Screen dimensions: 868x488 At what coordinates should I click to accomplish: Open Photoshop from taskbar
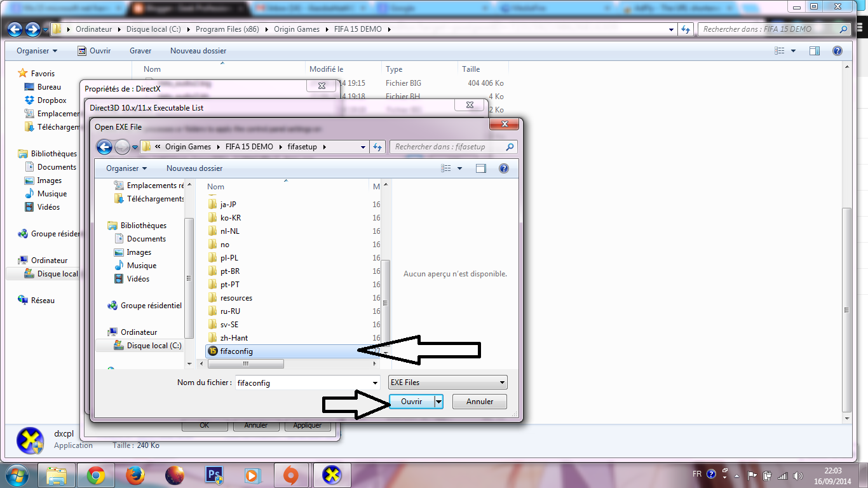[214, 475]
